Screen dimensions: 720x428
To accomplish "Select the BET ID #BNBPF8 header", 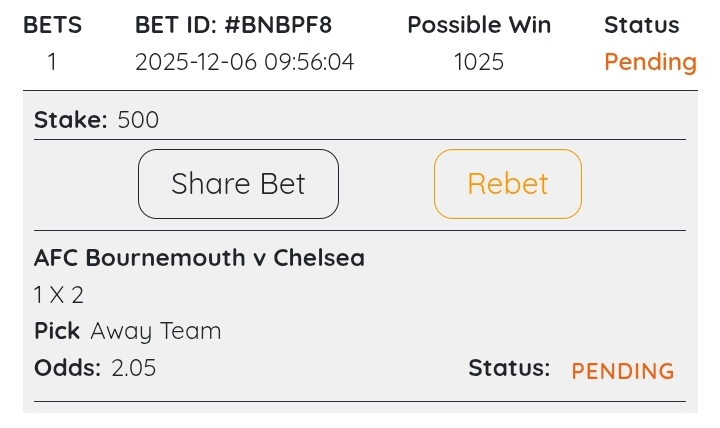I will [233, 25].
